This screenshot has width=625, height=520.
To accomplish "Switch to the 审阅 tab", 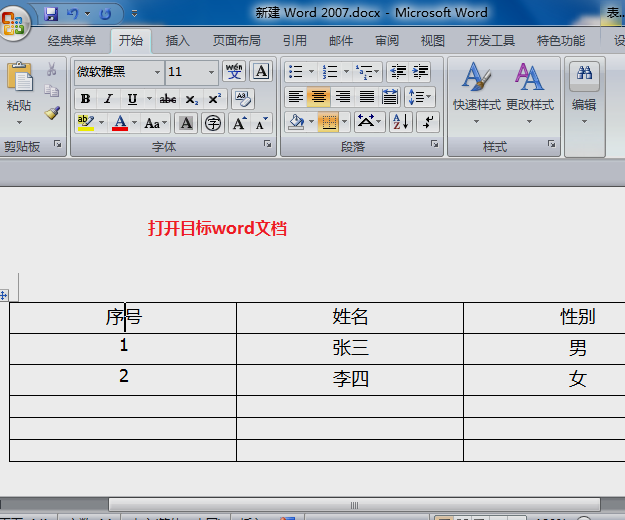I will click(x=387, y=40).
